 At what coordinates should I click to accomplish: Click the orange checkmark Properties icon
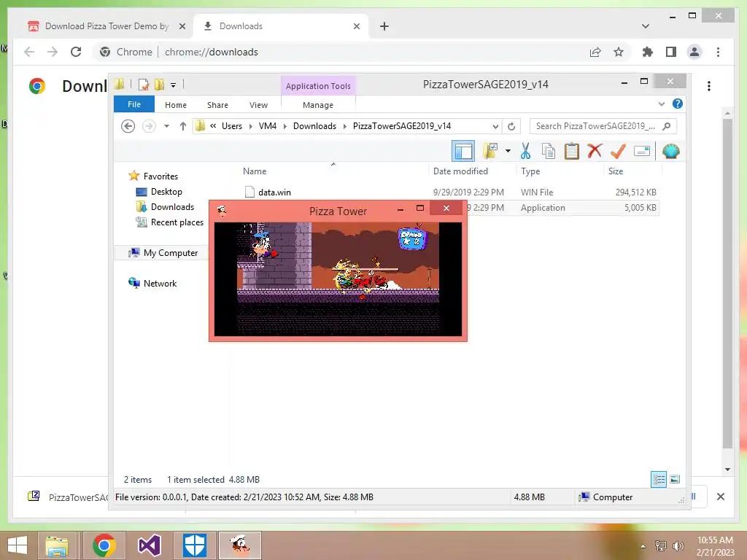618,152
